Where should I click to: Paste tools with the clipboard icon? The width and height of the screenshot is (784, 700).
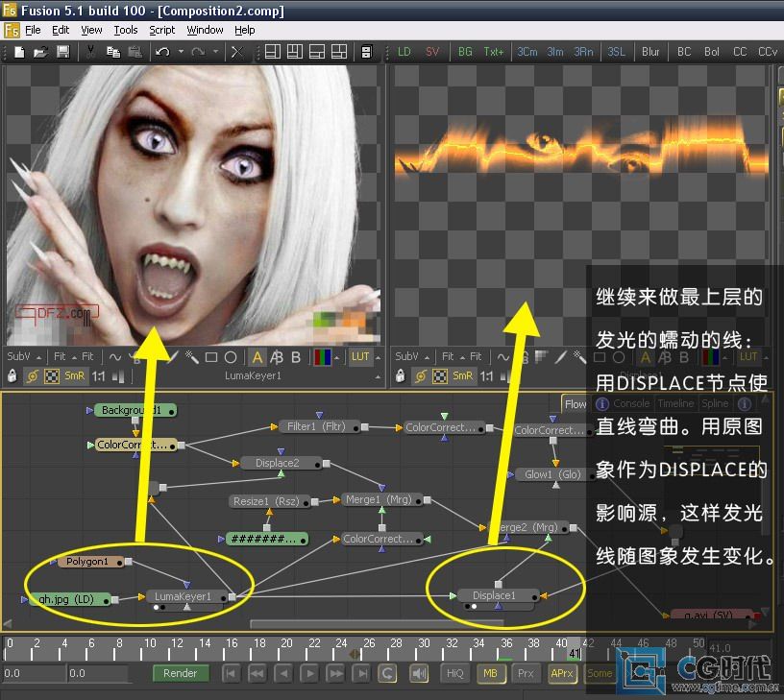pyautogui.click(x=135, y=52)
